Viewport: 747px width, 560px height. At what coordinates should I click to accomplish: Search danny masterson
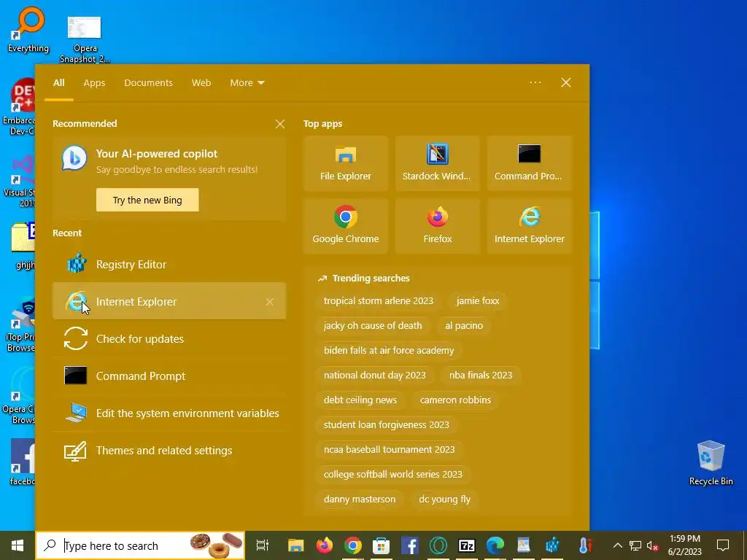pos(360,499)
